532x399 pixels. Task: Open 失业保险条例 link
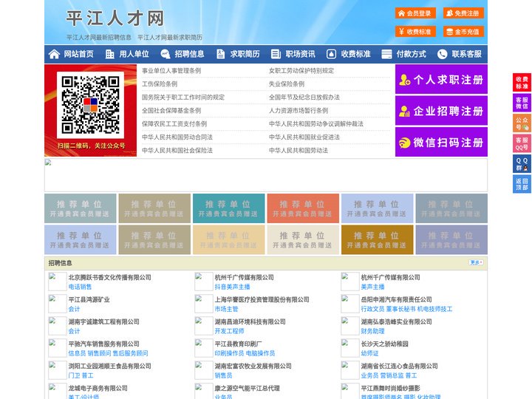[287, 83]
